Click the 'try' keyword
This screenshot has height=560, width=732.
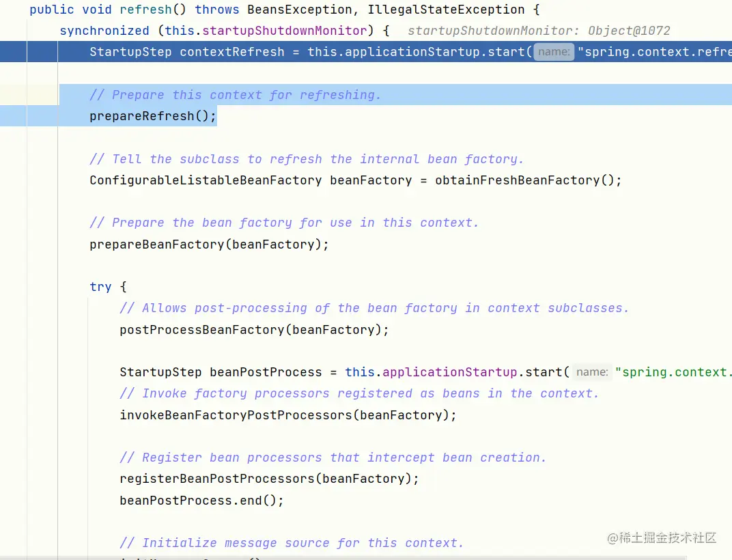[x=100, y=287]
